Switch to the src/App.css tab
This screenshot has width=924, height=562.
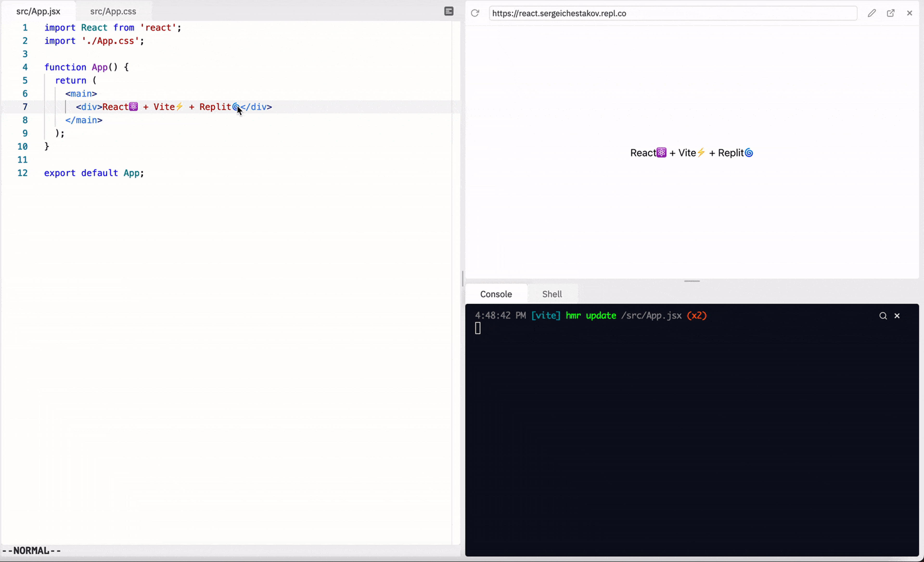(x=113, y=11)
